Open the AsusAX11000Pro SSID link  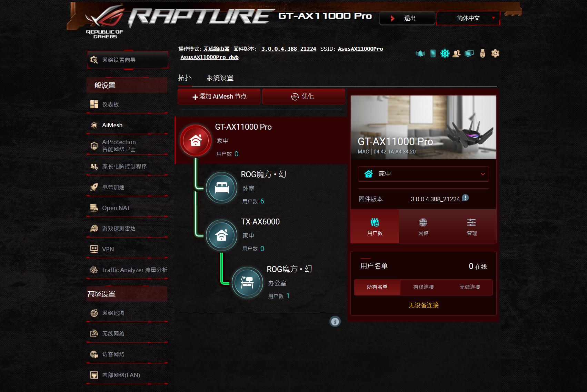click(x=360, y=49)
